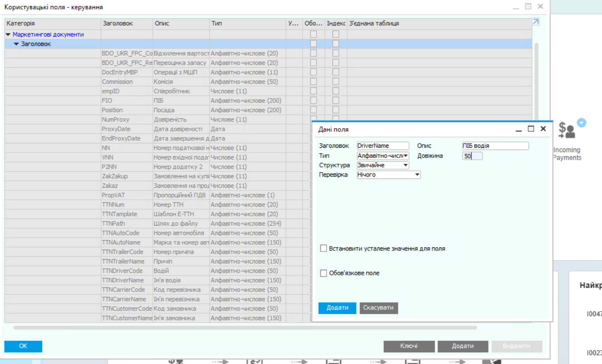Screen dimensions: 602x364
Task: Maximize the Користувацькі поля - керування window
Action: (528, 7)
